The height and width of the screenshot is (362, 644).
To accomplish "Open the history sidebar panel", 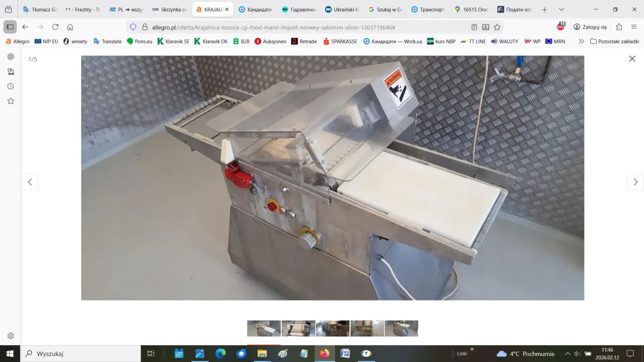I will (x=10, y=86).
